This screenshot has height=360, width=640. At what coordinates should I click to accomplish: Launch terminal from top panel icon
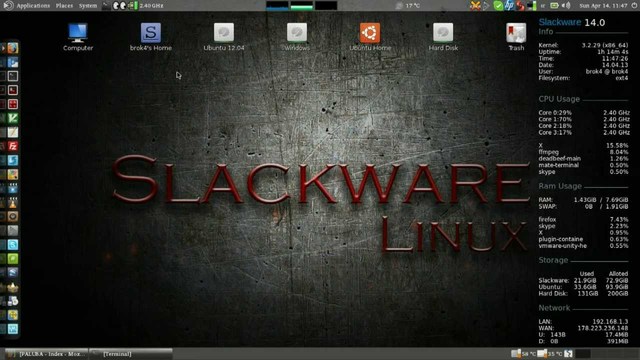pos(106,6)
